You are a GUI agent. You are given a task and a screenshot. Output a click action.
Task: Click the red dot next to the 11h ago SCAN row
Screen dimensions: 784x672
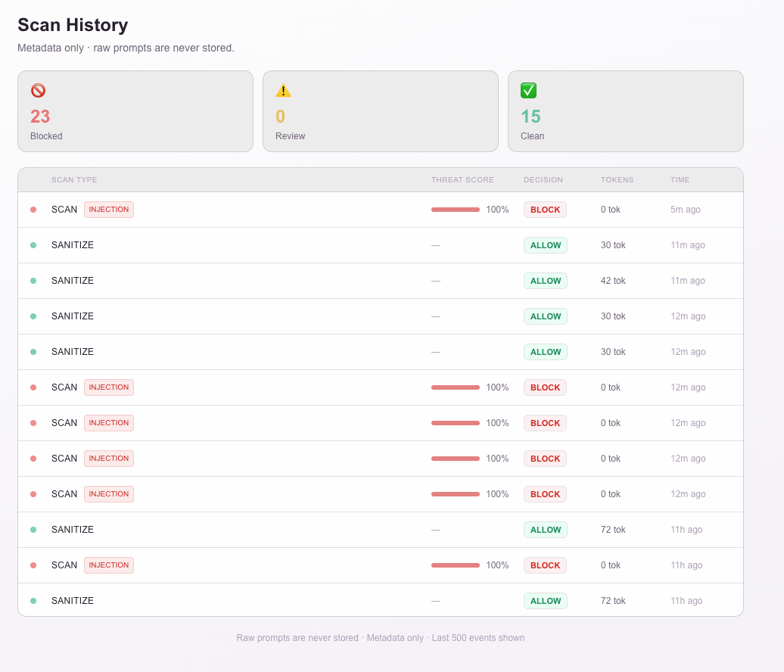(33, 565)
